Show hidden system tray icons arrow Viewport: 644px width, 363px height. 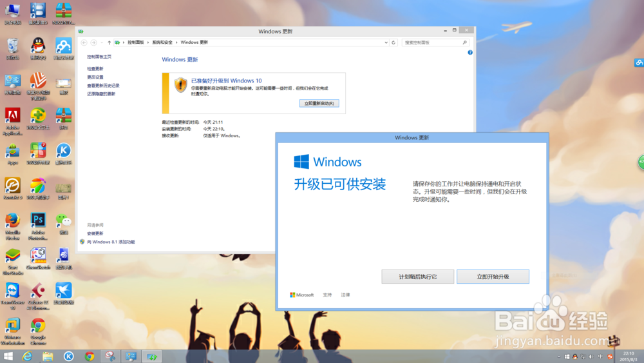(558, 357)
